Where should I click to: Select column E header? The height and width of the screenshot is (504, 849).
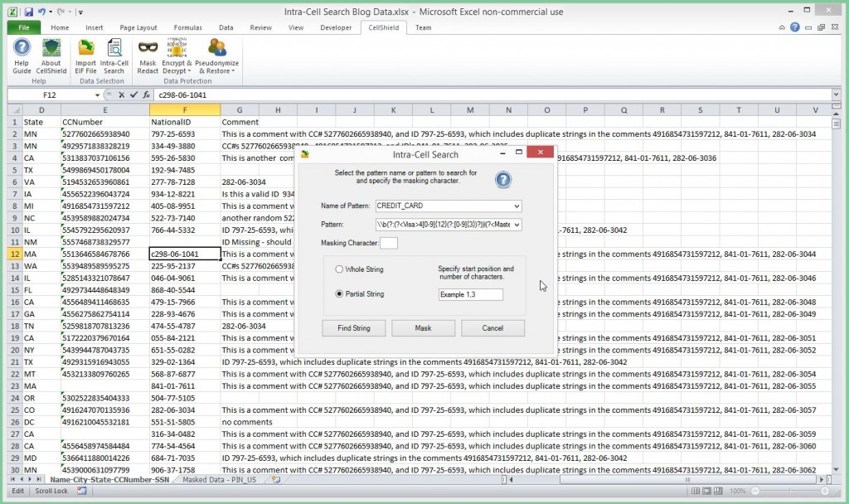pyautogui.click(x=105, y=110)
